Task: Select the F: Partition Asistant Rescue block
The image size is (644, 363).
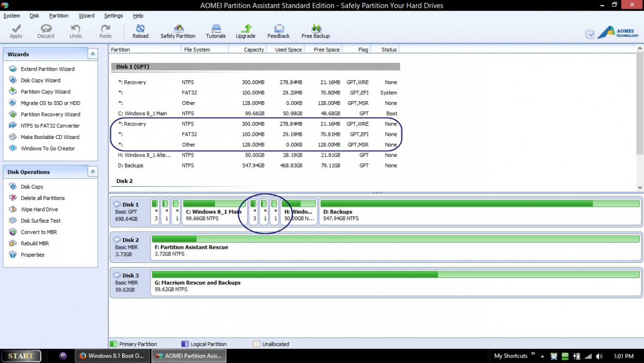Action: coord(395,247)
